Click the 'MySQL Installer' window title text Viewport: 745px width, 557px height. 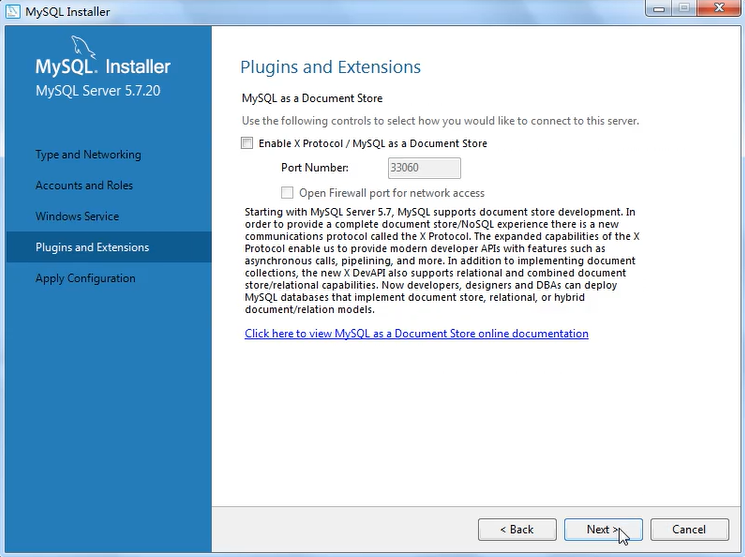coord(67,12)
